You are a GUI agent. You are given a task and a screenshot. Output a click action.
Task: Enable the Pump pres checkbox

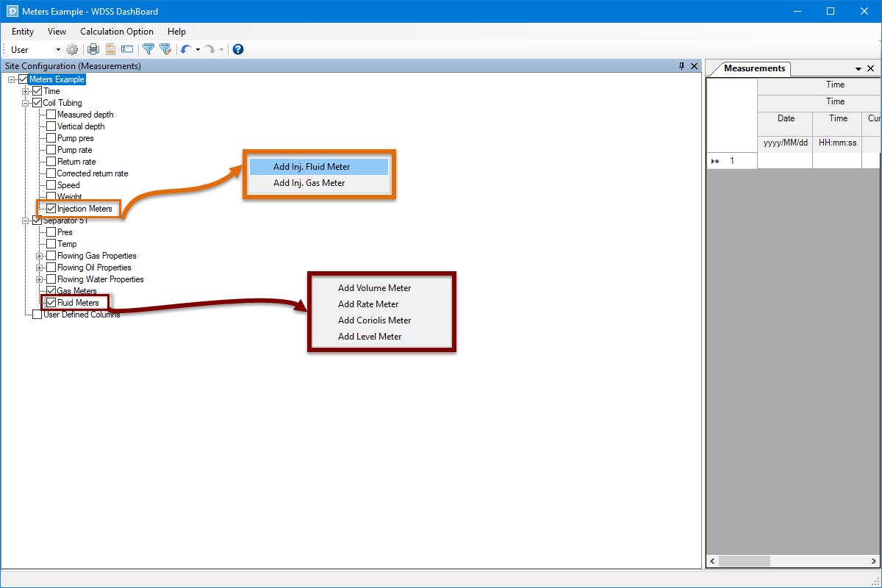pos(51,138)
